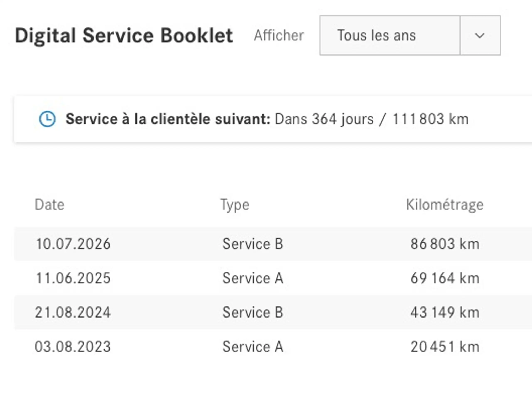Click the Digital Service Booklet heading
This screenshot has width=532, height=393.
pos(124,36)
